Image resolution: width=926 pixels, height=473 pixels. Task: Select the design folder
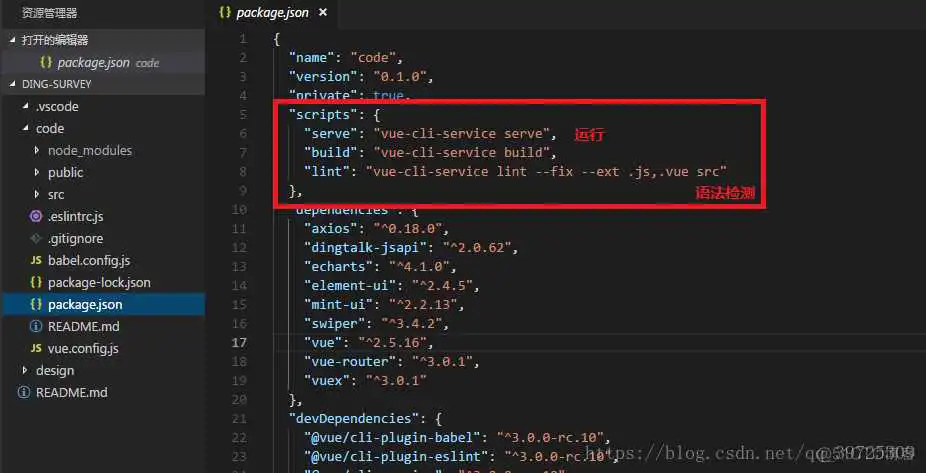pos(55,370)
